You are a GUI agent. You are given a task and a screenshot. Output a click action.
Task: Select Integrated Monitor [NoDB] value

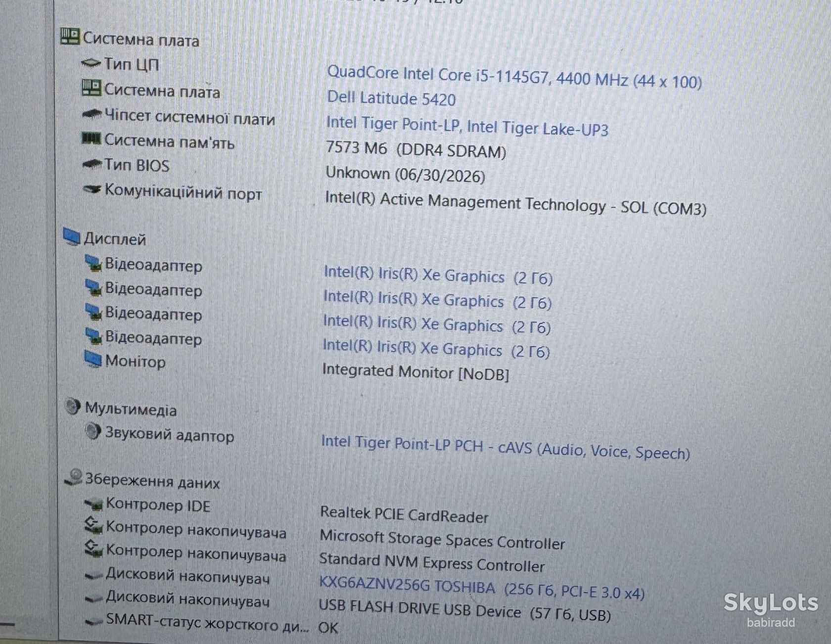click(415, 372)
